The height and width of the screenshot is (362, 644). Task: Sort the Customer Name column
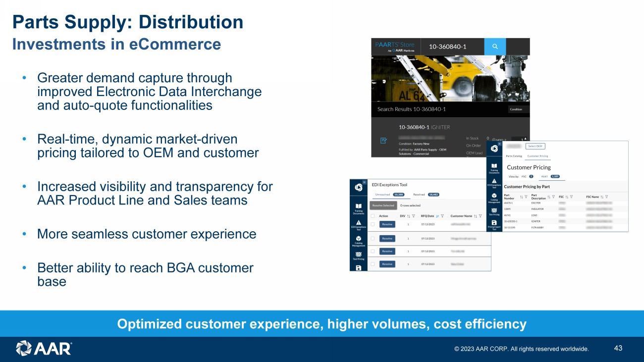(476, 216)
